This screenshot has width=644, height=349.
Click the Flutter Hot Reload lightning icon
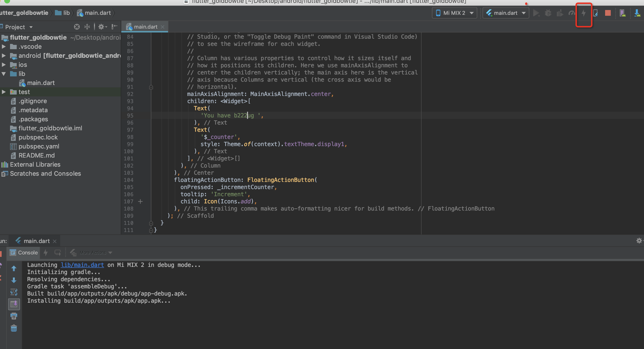pyautogui.click(x=584, y=13)
